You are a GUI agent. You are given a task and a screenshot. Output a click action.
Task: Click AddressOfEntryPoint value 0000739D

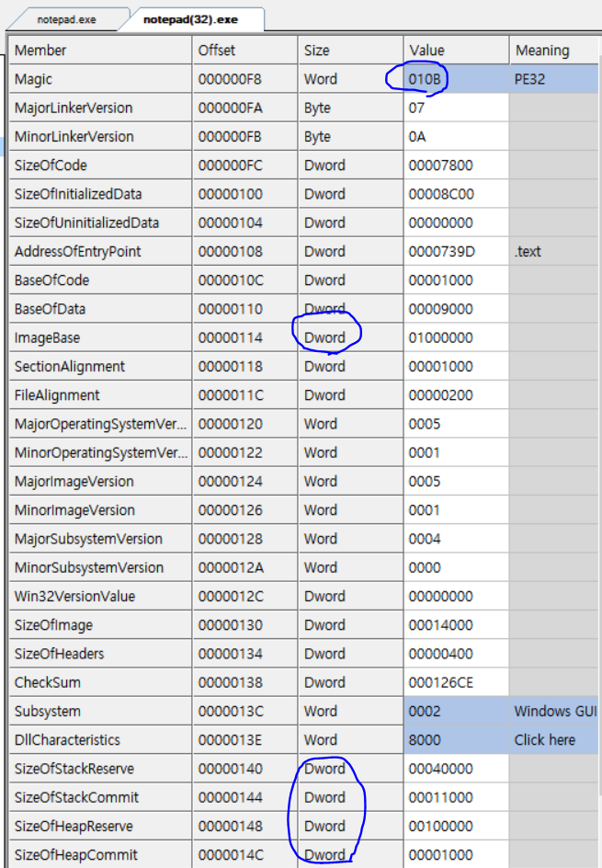tap(456, 252)
